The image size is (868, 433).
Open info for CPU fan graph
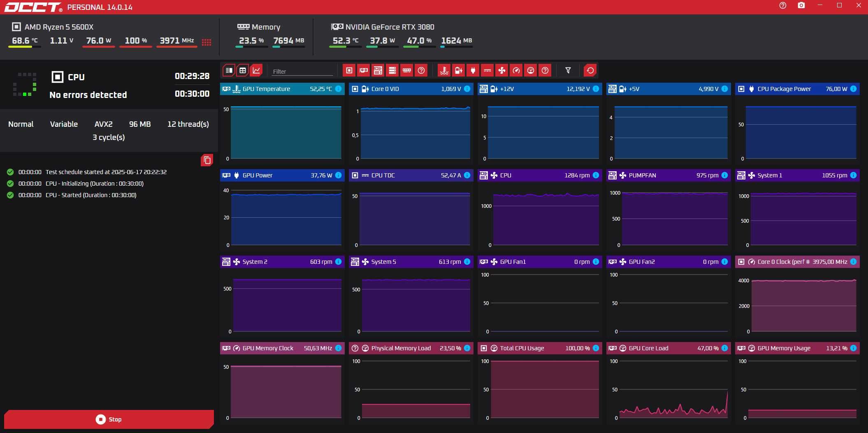(x=596, y=175)
